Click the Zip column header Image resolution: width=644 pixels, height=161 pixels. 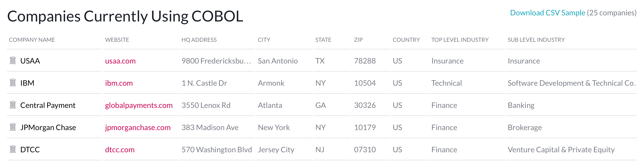pyautogui.click(x=358, y=40)
